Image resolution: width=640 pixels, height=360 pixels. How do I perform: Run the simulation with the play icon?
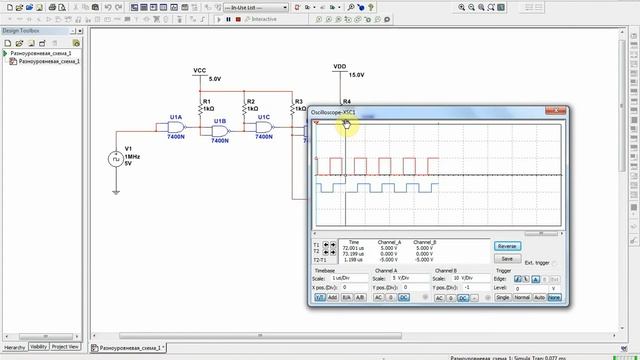(x=219, y=19)
